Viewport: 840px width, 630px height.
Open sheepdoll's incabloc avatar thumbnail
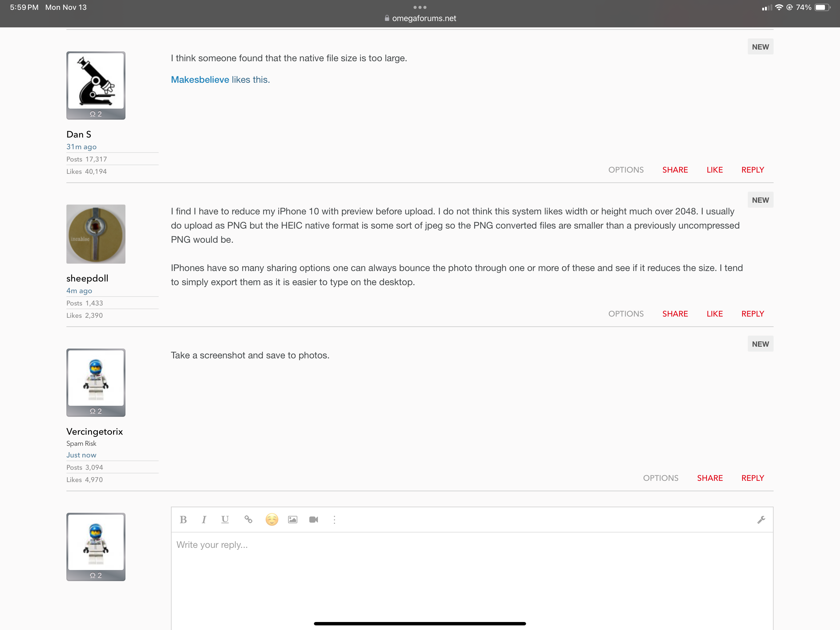pyautogui.click(x=96, y=234)
